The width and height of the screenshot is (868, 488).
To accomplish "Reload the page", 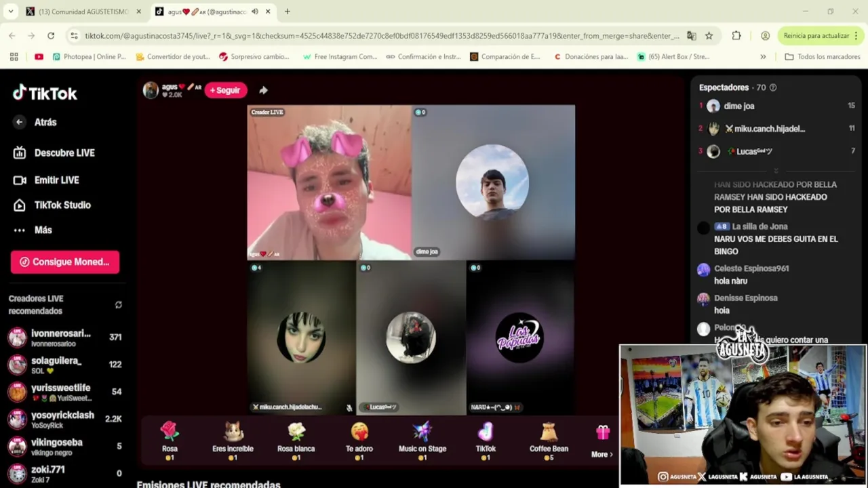I will pos(51,35).
